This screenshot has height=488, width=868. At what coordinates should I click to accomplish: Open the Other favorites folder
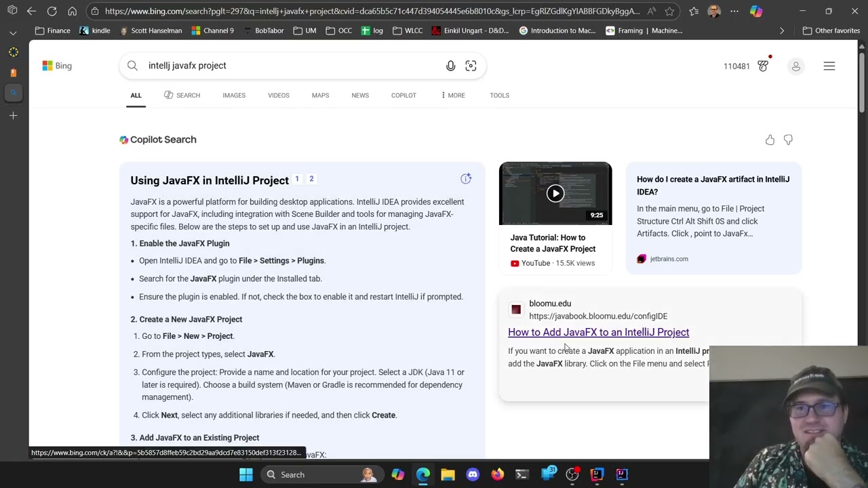point(831,30)
